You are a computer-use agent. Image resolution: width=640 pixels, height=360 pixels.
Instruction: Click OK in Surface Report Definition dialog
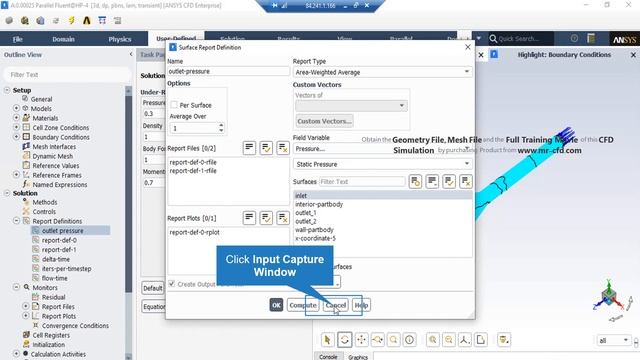pos(276,305)
